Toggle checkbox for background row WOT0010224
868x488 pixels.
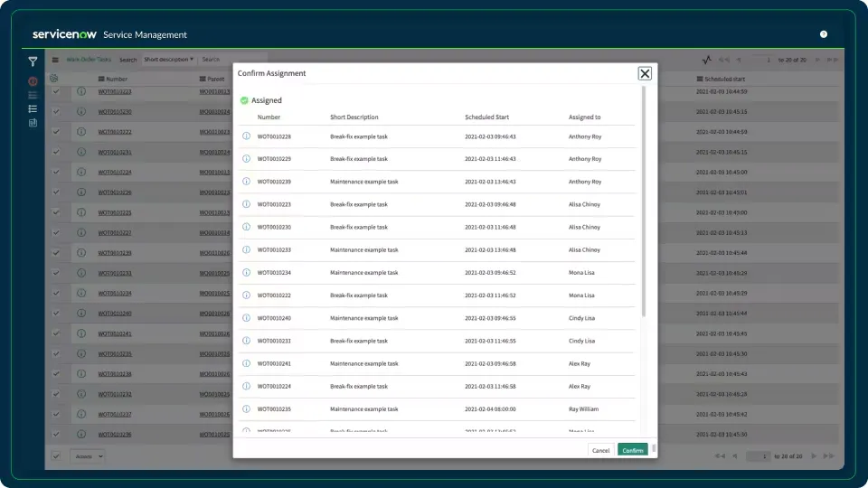(x=56, y=172)
